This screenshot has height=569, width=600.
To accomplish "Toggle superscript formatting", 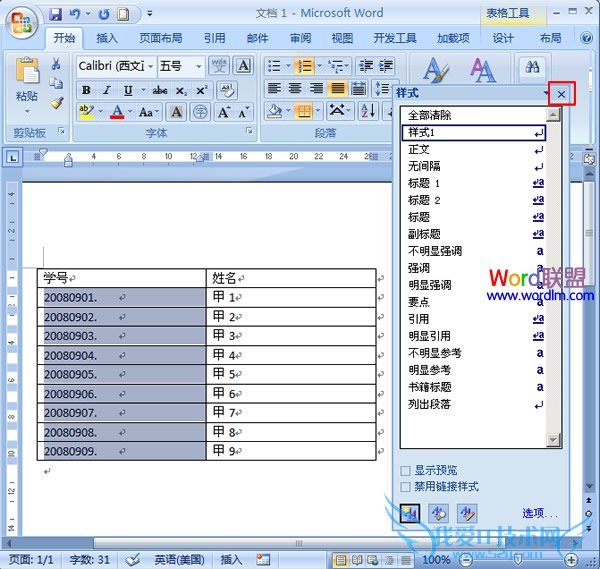I will [x=202, y=90].
